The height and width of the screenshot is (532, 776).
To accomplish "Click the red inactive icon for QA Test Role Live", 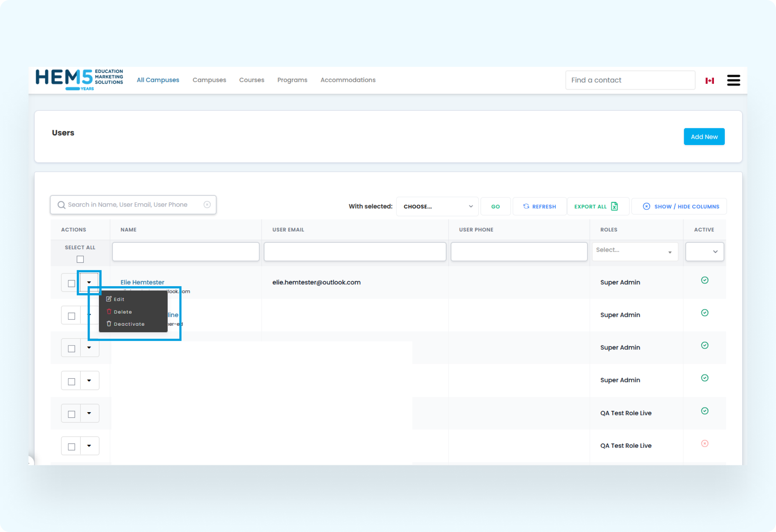I will click(705, 443).
